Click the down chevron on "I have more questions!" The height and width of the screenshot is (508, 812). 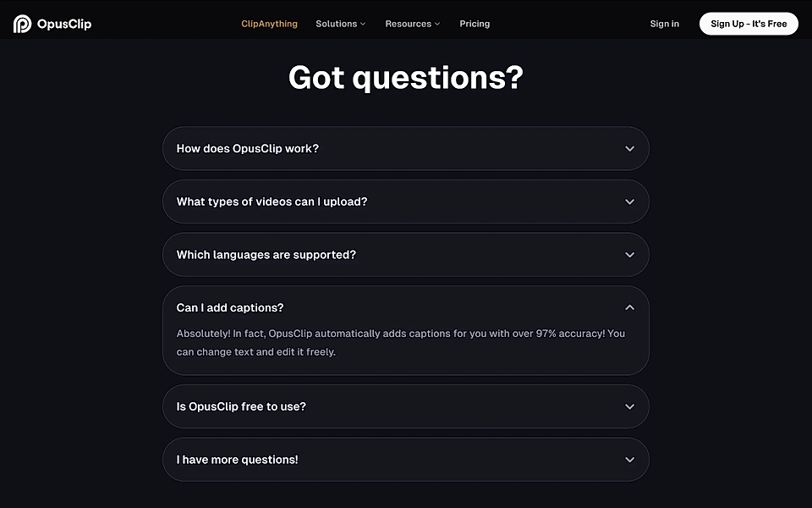[629, 459]
